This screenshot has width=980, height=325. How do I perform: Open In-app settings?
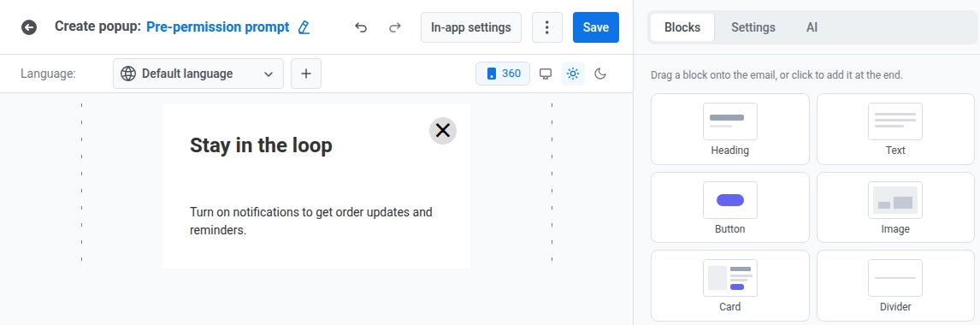(x=470, y=27)
